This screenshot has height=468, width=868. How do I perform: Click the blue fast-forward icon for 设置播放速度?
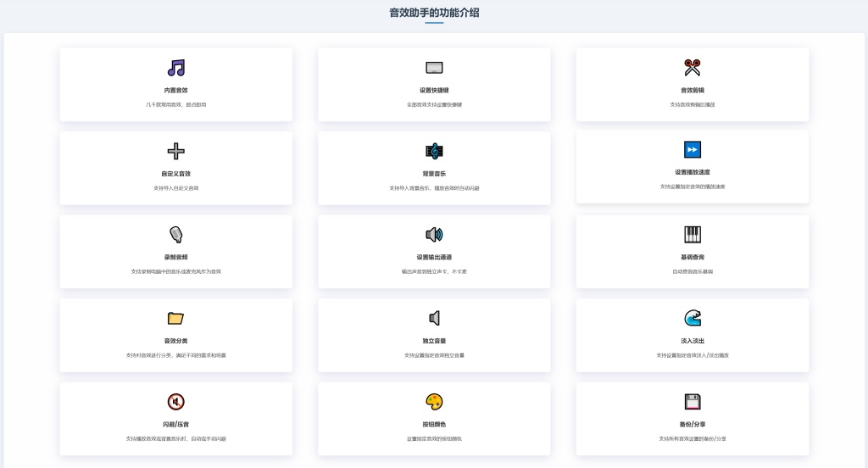pos(693,150)
